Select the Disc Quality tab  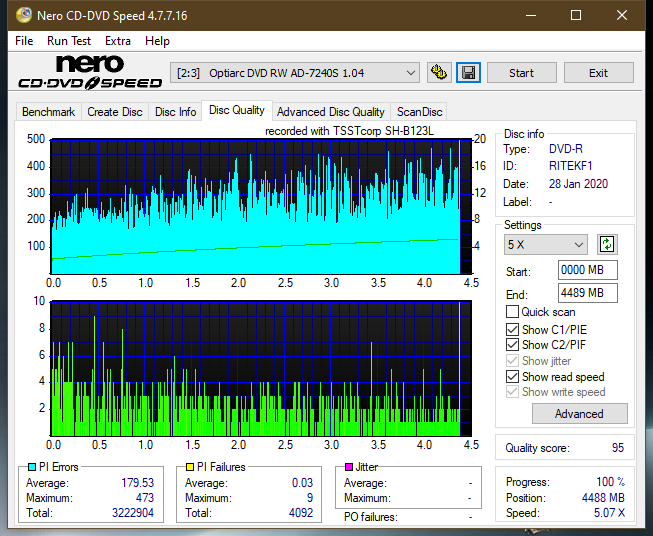click(237, 110)
